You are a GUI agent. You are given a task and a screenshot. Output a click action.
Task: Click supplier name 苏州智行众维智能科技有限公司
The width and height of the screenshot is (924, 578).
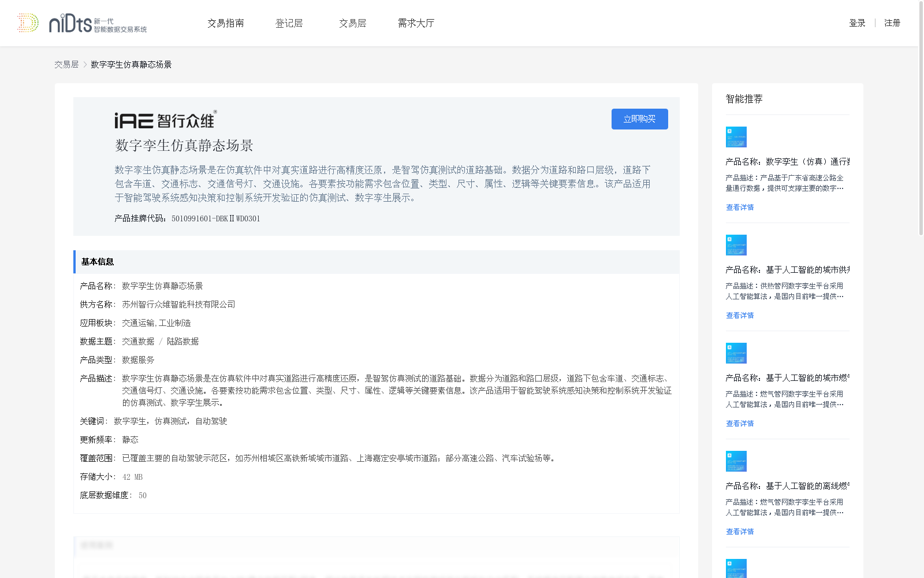tap(178, 305)
